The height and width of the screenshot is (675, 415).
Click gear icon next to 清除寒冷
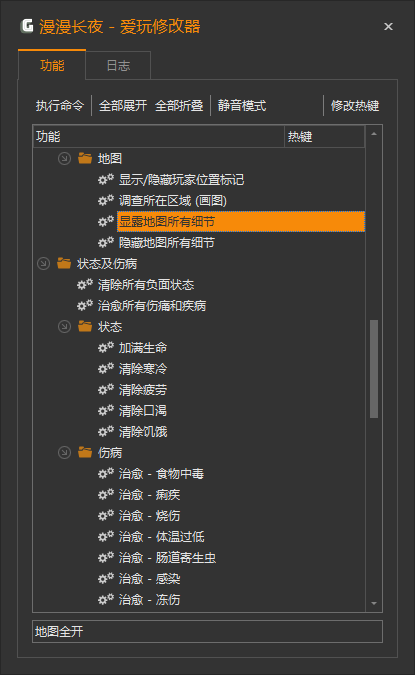coord(105,368)
